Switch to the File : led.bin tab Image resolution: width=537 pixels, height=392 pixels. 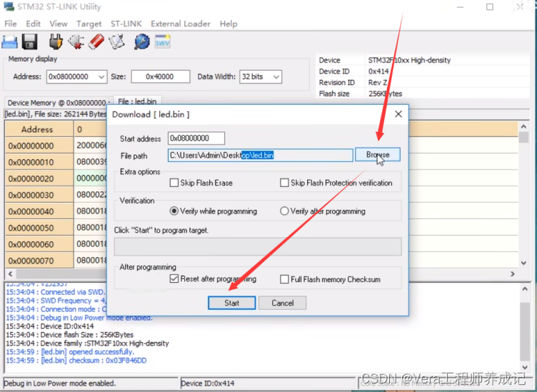coord(137,101)
